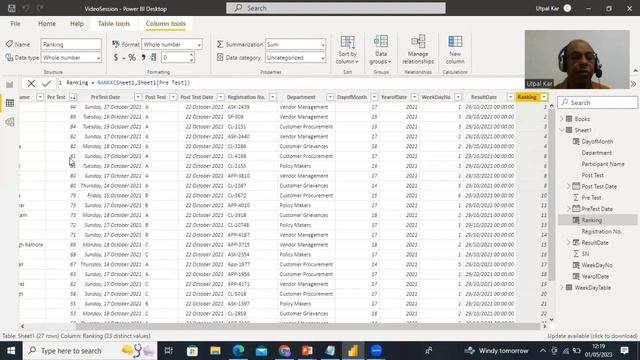Click the horizontal scrollbar of table
The height and width of the screenshot is (360, 640).
click(x=308, y=326)
